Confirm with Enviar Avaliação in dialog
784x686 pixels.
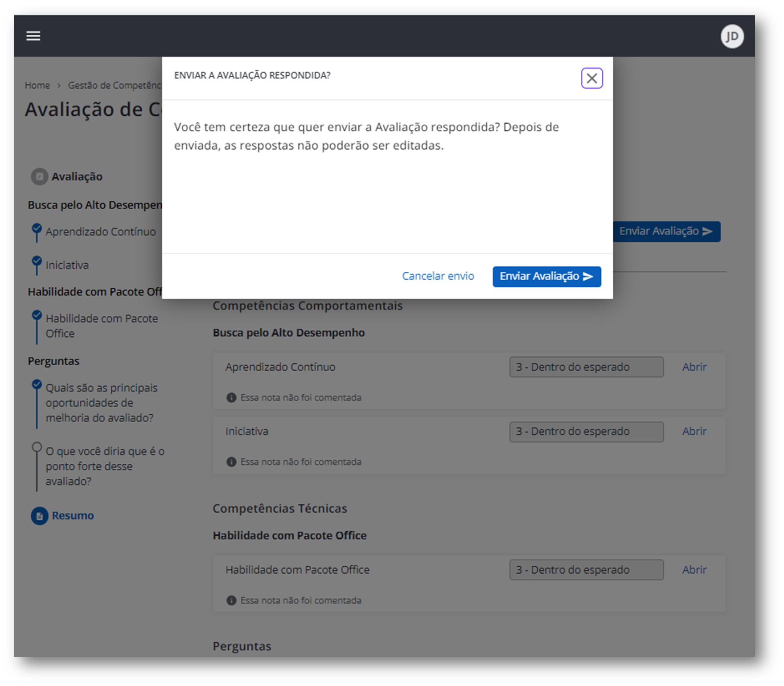pos(546,277)
